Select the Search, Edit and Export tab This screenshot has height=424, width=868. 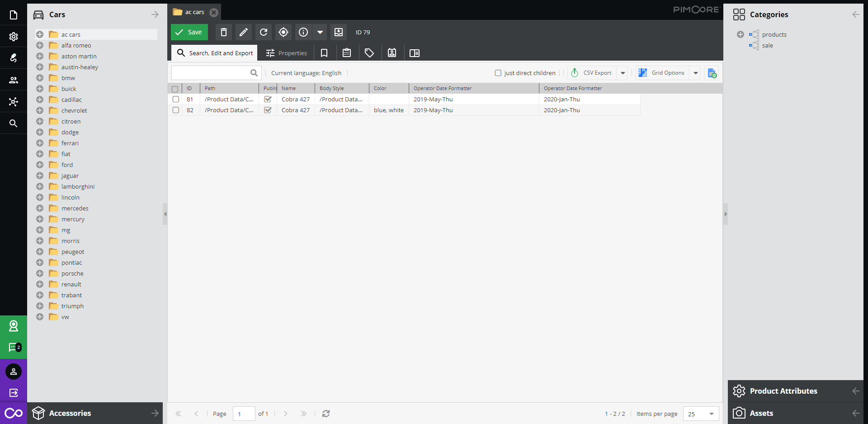point(215,53)
